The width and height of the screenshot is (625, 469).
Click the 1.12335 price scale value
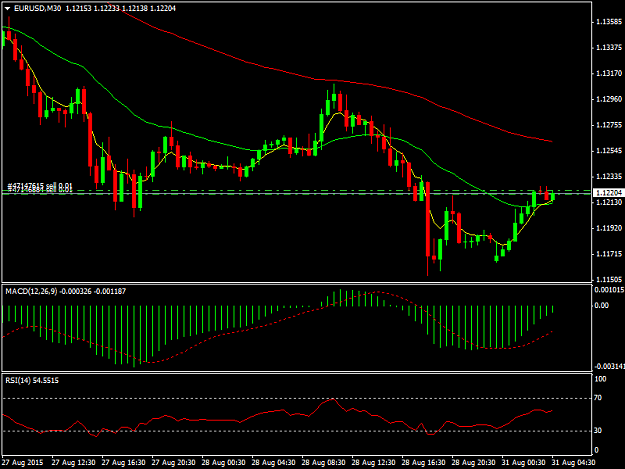pyautogui.click(x=609, y=177)
